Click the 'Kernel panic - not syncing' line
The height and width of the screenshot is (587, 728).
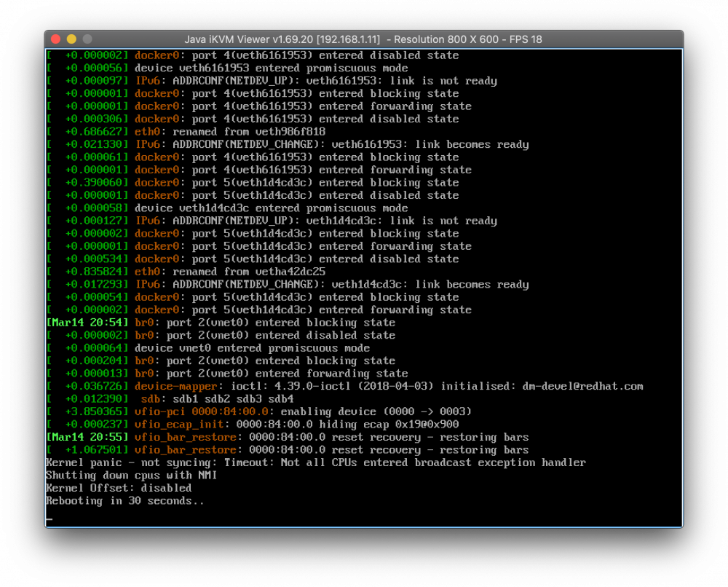[316, 462]
